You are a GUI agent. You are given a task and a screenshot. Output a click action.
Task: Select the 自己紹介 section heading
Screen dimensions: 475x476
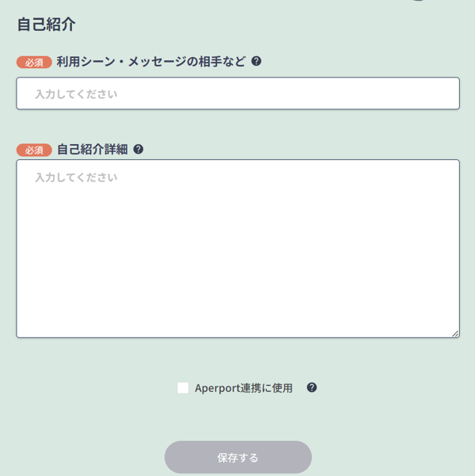click(x=46, y=25)
